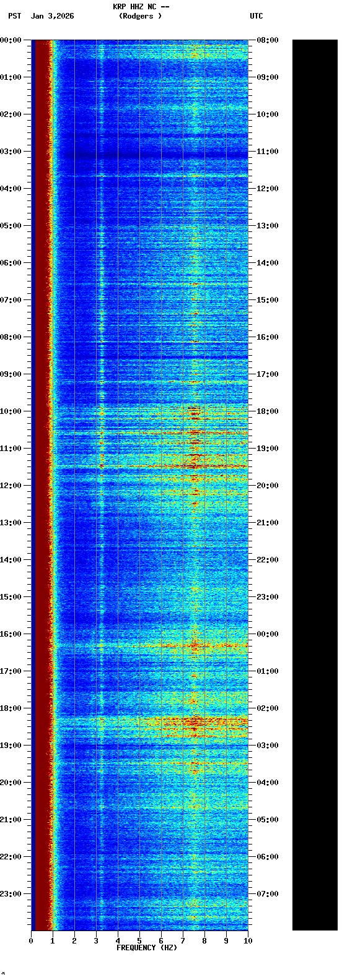The image size is (342, 980).
Task: Click the 'UTC' timezone header
Action: click(x=256, y=16)
